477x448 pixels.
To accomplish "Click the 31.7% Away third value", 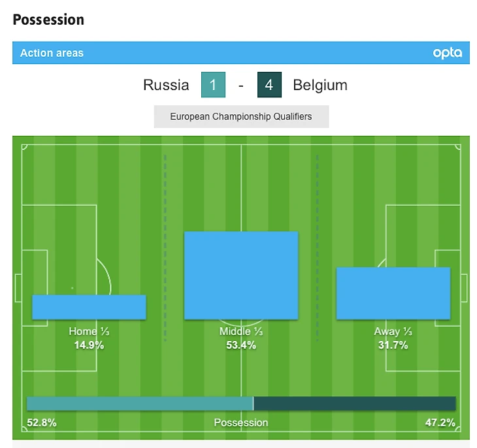I will pyautogui.click(x=393, y=345).
